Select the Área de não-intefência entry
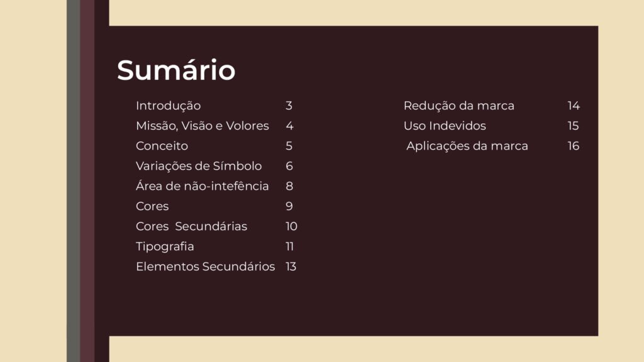Viewport: 644px width, 362px height. click(202, 186)
